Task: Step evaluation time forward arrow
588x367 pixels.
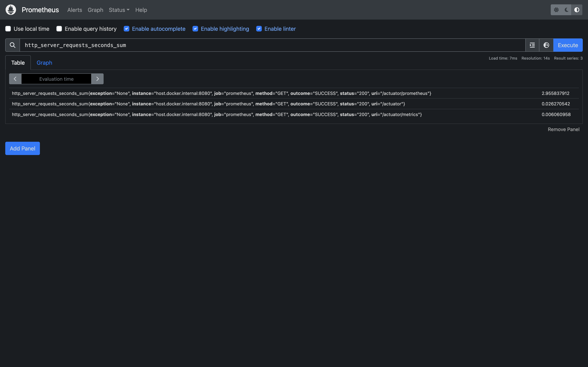Action: click(97, 79)
